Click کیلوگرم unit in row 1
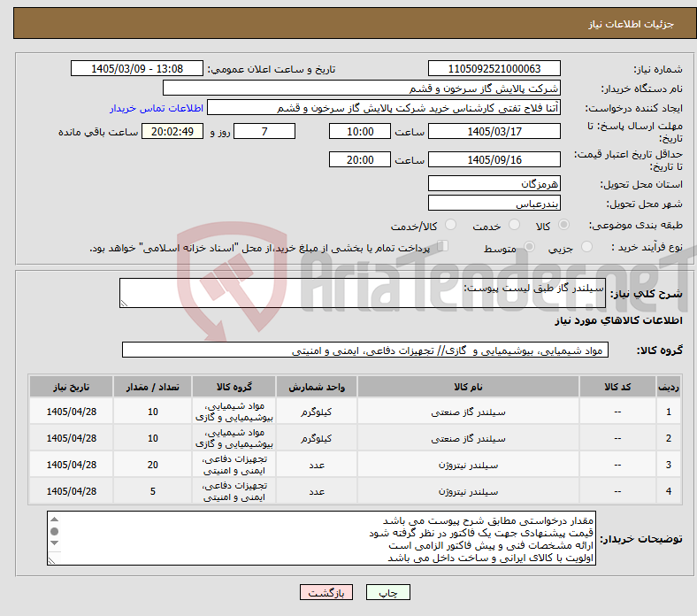 pos(317,412)
